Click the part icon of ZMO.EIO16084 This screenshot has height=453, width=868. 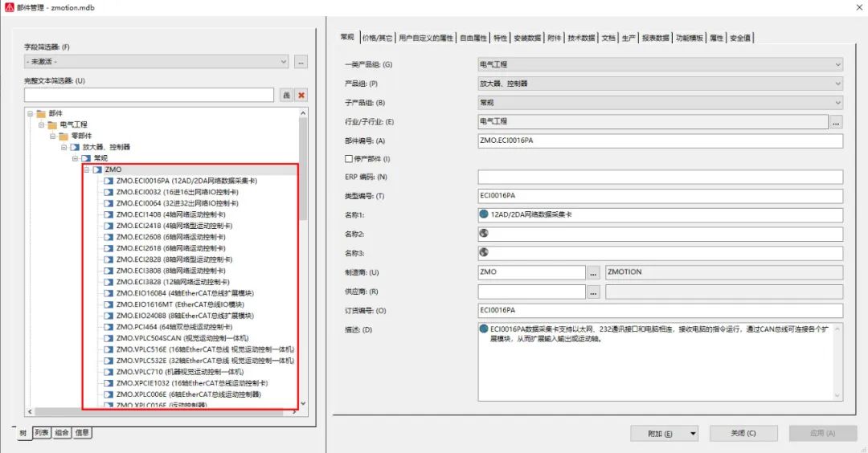(108, 294)
